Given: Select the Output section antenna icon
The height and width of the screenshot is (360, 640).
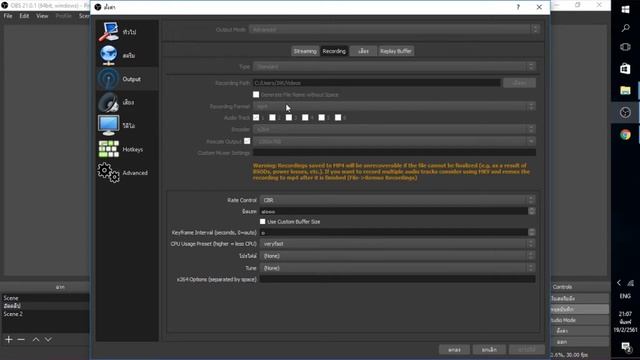Looking at the screenshot, I should (x=109, y=79).
